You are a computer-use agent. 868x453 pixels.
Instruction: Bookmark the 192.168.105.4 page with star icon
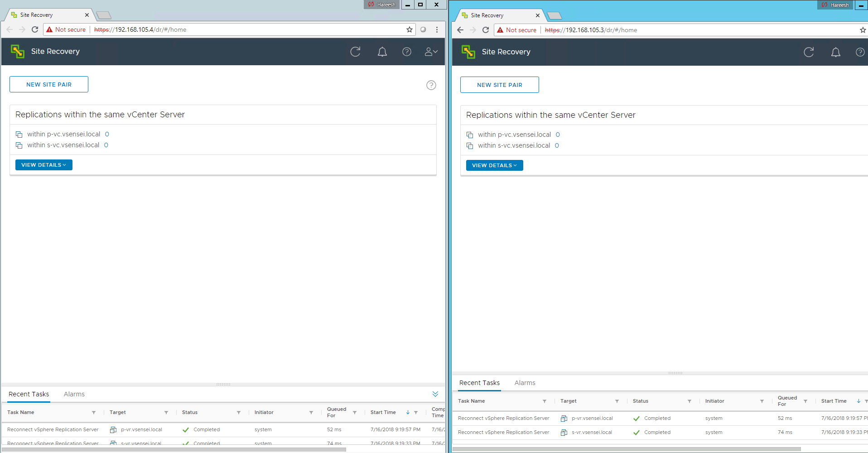tap(410, 29)
